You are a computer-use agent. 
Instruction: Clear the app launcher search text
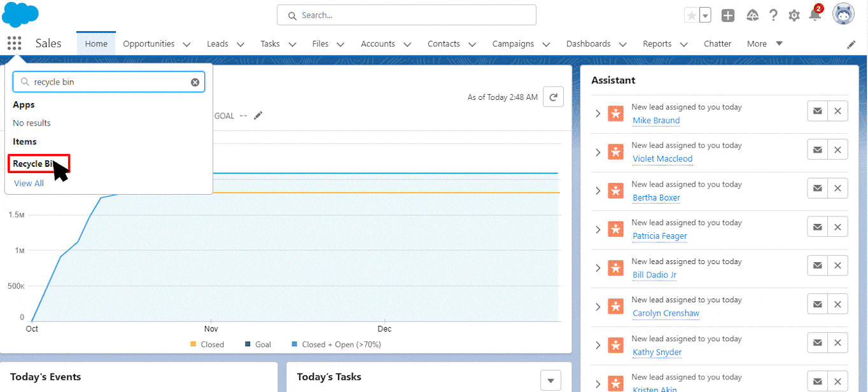[195, 82]
